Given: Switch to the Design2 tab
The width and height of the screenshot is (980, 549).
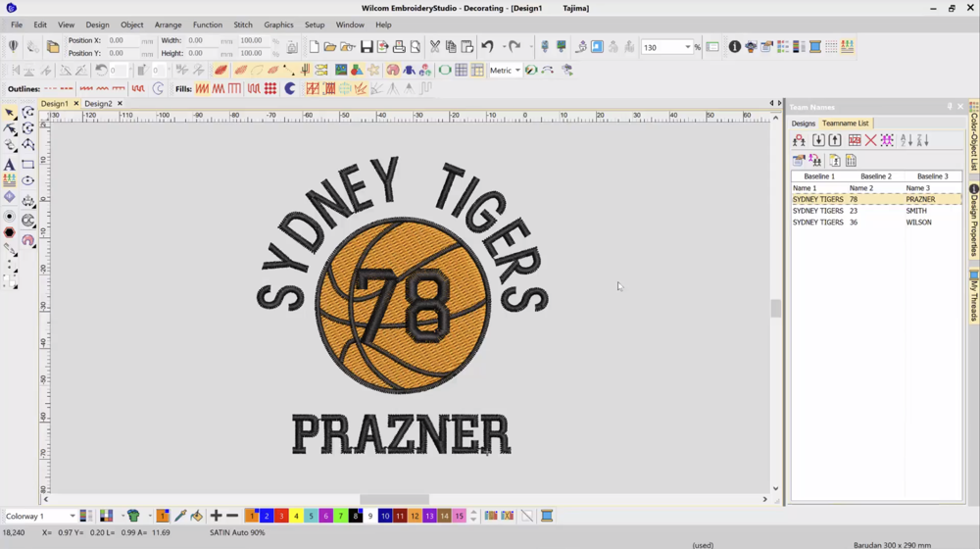Looking at the screenshot, I should coord(98,103).
